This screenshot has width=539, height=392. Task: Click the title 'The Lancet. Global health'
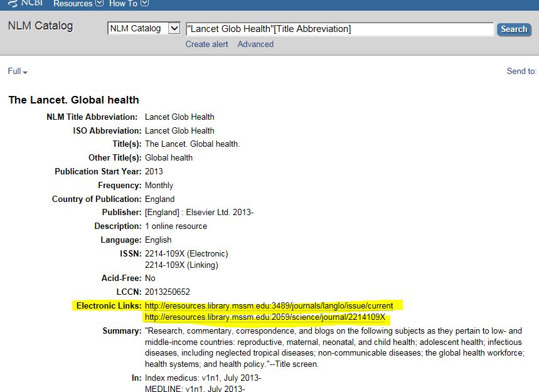(x=74, y=100)
